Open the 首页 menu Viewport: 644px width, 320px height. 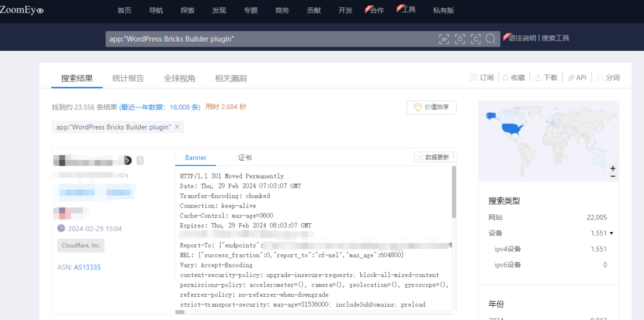tap(124, 11)
